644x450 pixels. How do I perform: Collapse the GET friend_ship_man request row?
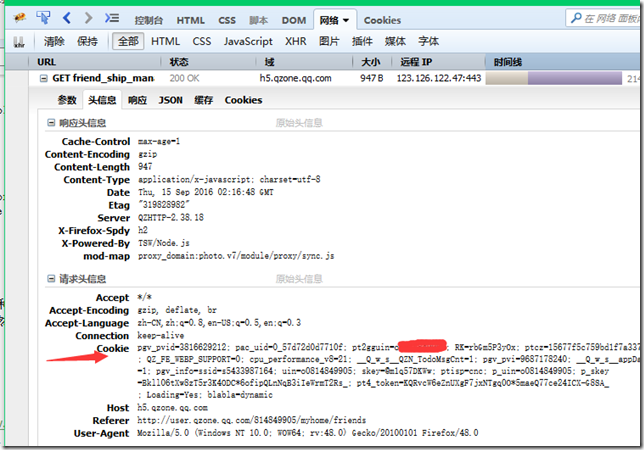point(44,78)
